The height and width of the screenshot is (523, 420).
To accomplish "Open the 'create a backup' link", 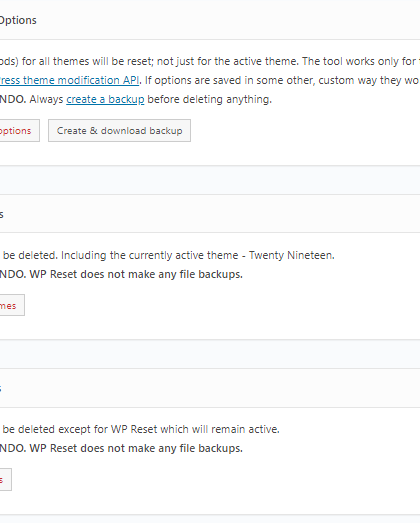I will click(x=105, y=99).
